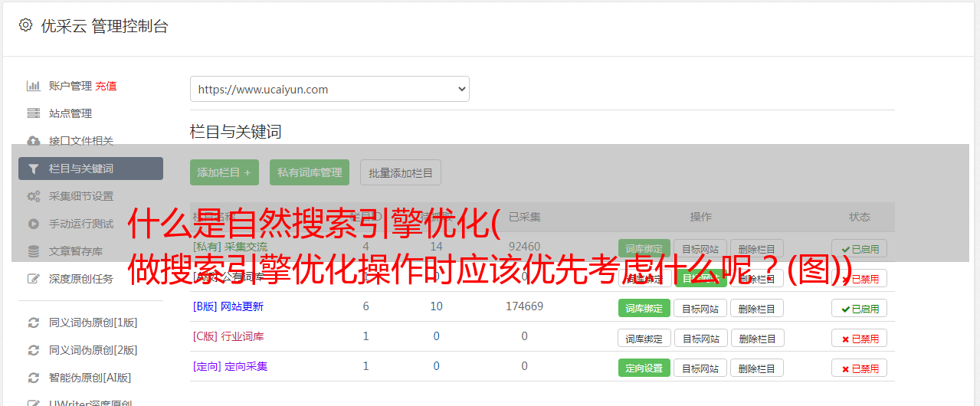Click the bar chart icon for 账户管理
The height and width of the screenshot is (406, 980).
[34, 86]
